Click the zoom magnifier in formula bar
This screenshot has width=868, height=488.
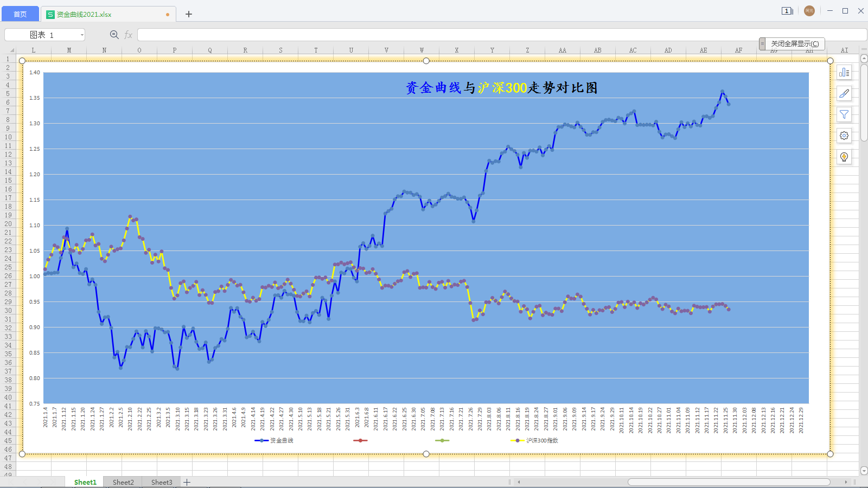click(114, 35)
